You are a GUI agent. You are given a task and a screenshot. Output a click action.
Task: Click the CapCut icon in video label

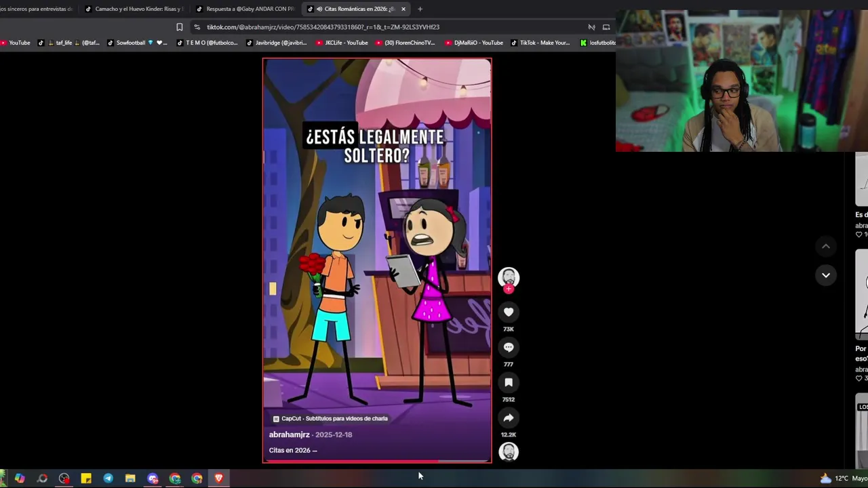coord(276,419)
